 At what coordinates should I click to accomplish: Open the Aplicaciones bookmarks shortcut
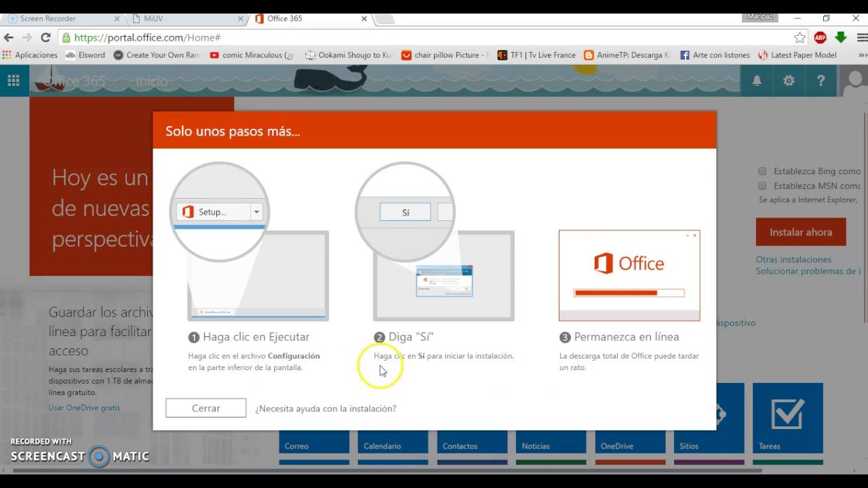30,55
